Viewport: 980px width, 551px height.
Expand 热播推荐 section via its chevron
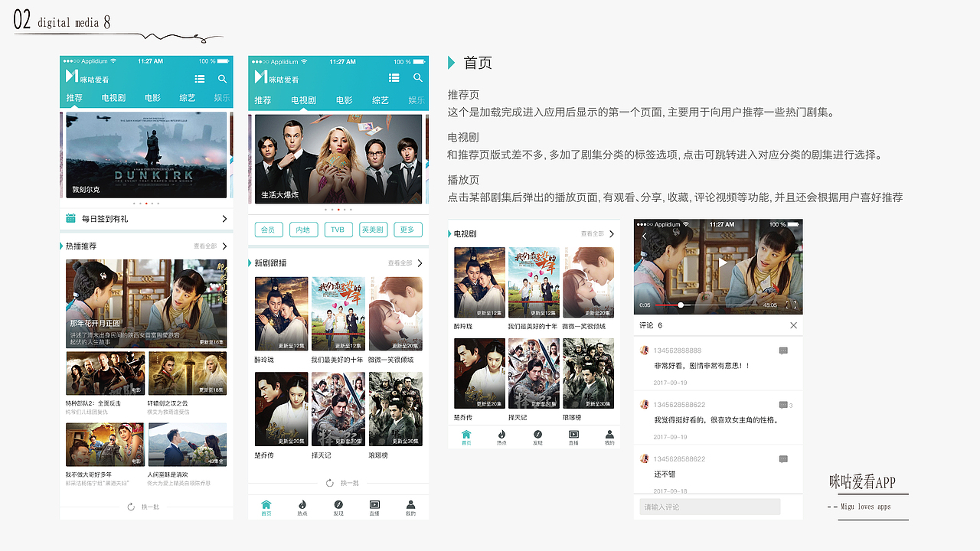point(224,246)
